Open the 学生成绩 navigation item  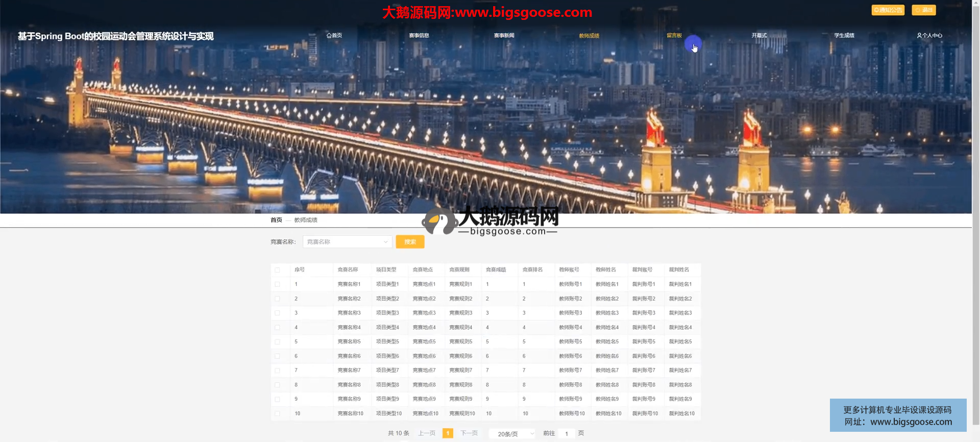click(x=844, y=36)
